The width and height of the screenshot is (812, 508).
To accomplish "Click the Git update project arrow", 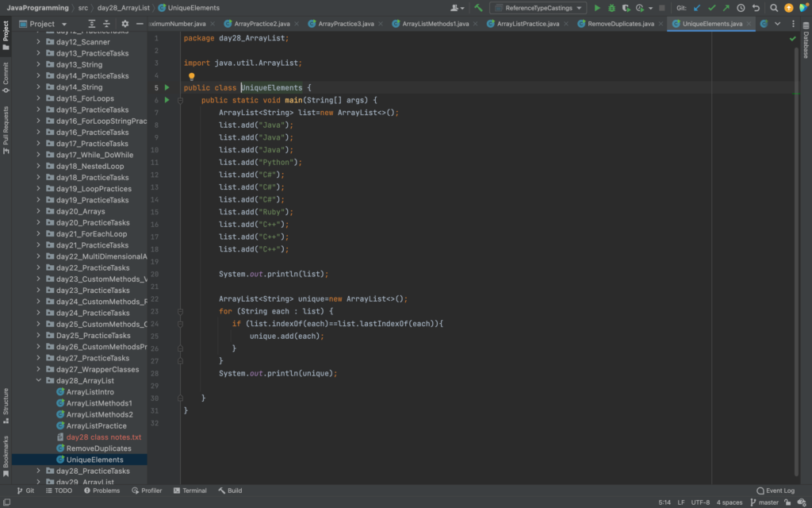I will click(697, 8).
